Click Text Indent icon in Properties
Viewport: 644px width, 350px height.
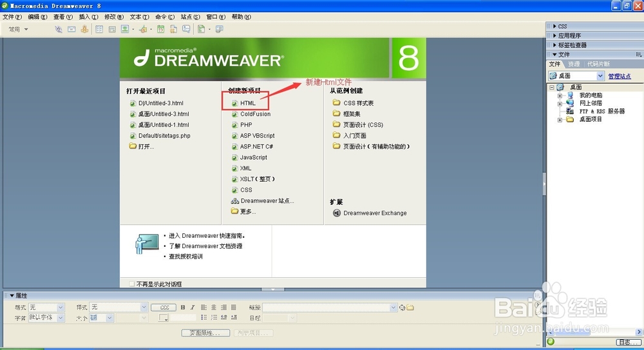point(234,318)
